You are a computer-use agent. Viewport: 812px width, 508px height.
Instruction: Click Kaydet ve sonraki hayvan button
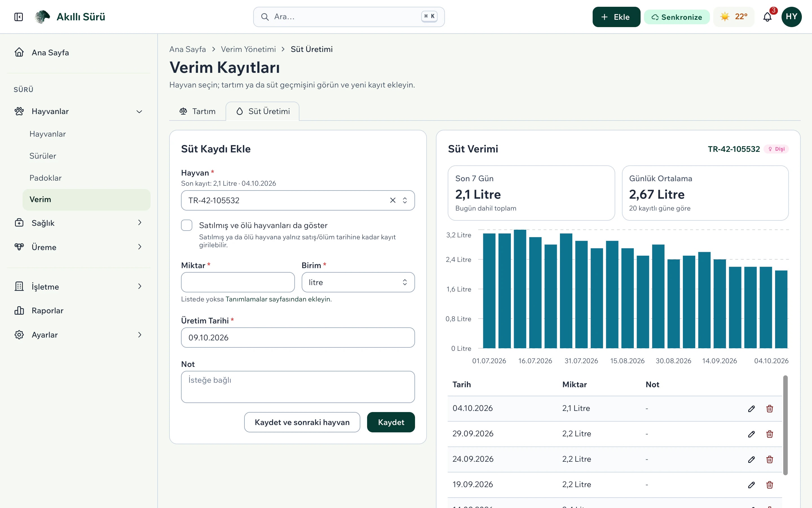(x=302, y=422)
